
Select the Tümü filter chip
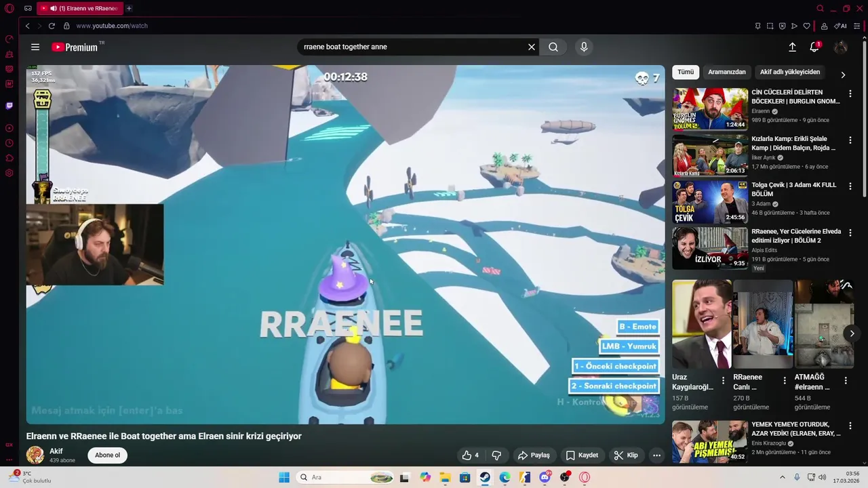coord(686,72)
